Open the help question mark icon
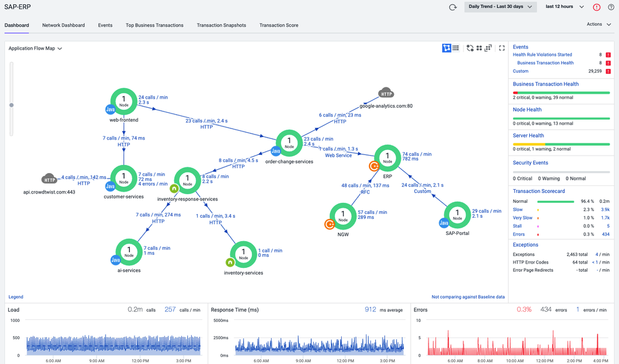This screenshot has width=619, height=364. [611, 7]
